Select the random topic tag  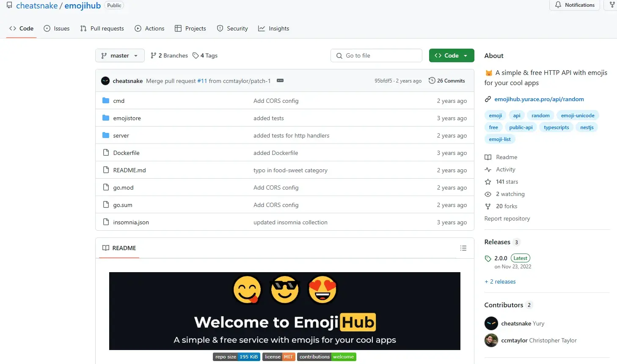click(x=540, y=116)
